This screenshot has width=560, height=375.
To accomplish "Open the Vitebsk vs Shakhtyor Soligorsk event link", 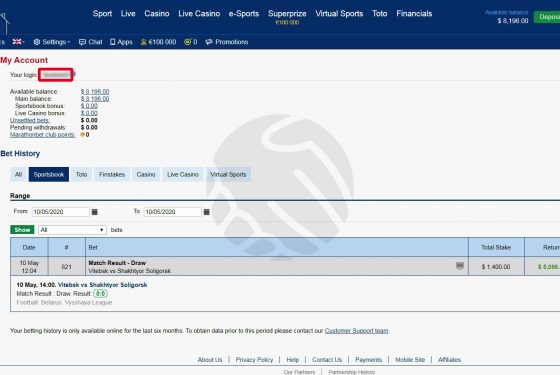I will 102,285.
